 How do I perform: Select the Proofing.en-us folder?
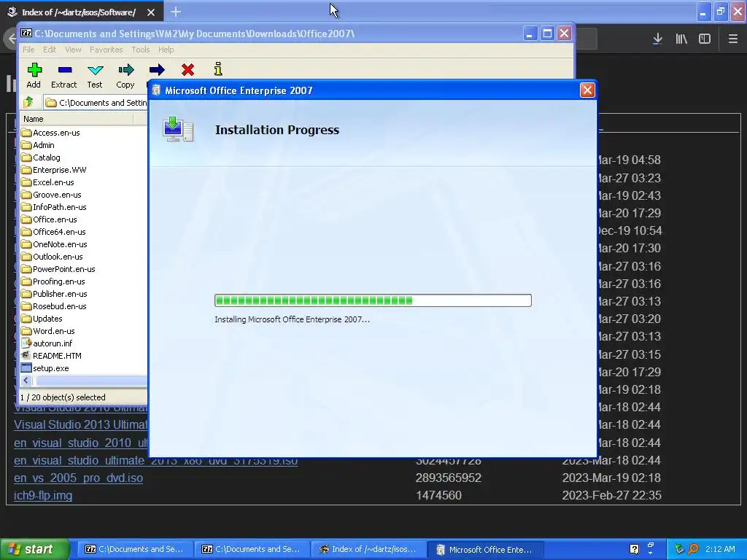point(53,281)
